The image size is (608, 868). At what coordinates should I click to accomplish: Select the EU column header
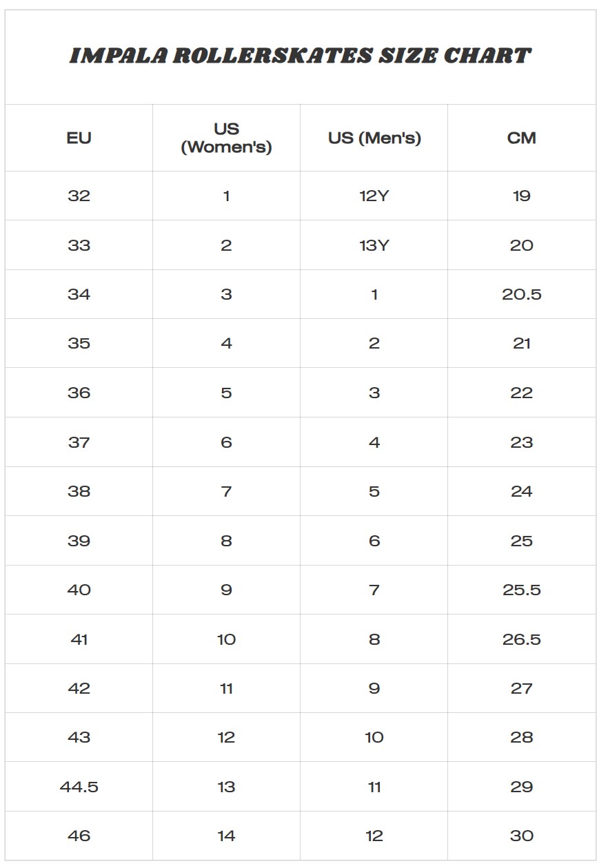(79, 138)
